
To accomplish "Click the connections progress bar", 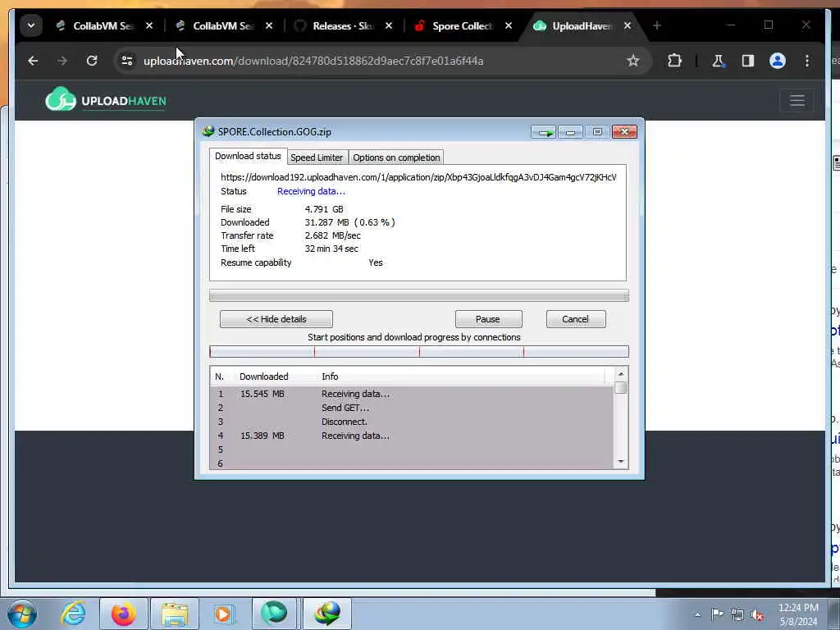I will pyautogui.click(x=419, y=351).
